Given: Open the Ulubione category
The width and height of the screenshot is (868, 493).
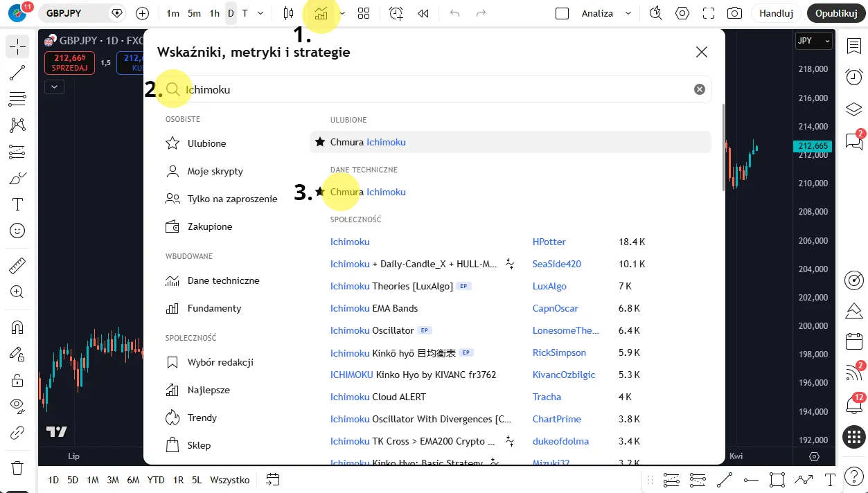Looking at the screenshot, I should coord(206,143).
